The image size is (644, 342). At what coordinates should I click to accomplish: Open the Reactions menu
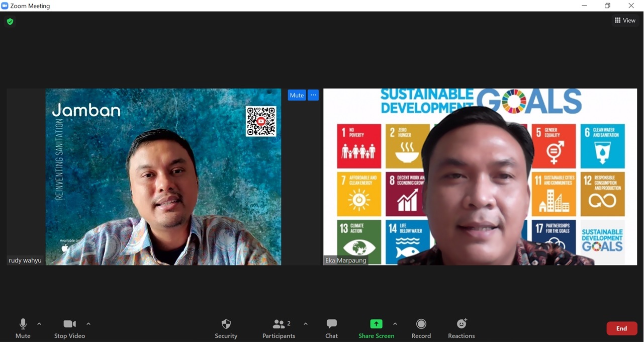(x=462, y=329)
